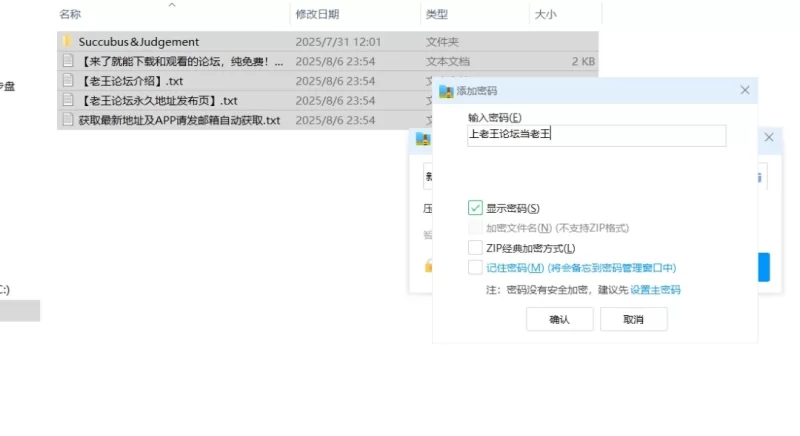Click the 输入密码(E) label

(495, 118)
